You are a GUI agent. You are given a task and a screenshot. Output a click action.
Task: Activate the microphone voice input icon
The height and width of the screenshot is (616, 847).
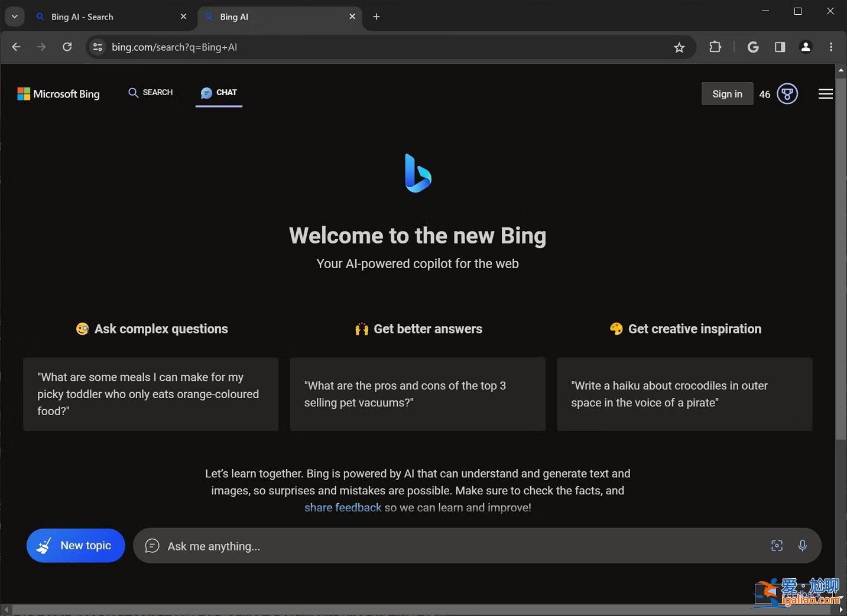(x=802, y=546)
